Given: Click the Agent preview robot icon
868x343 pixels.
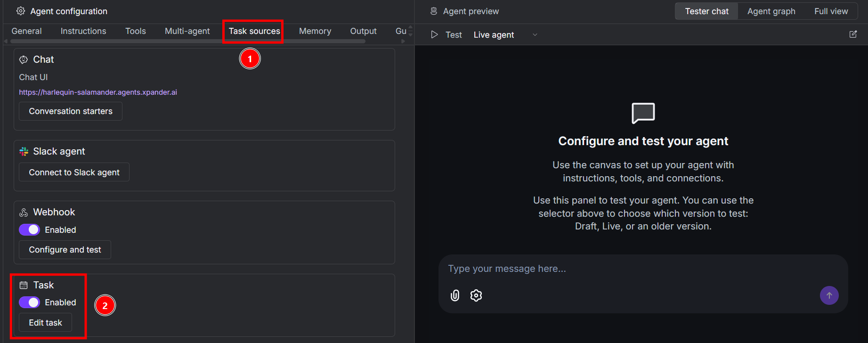Looking at the screenshot, I should point(434,11).
